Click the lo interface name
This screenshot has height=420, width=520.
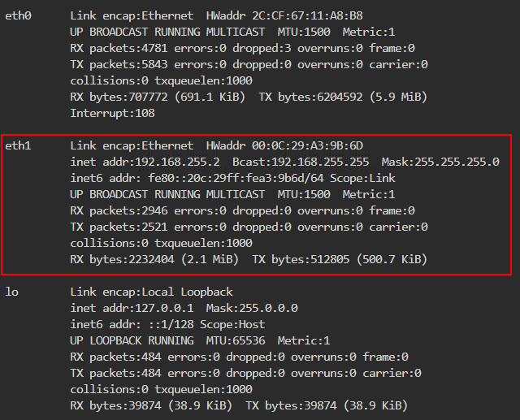coord(11,292)
